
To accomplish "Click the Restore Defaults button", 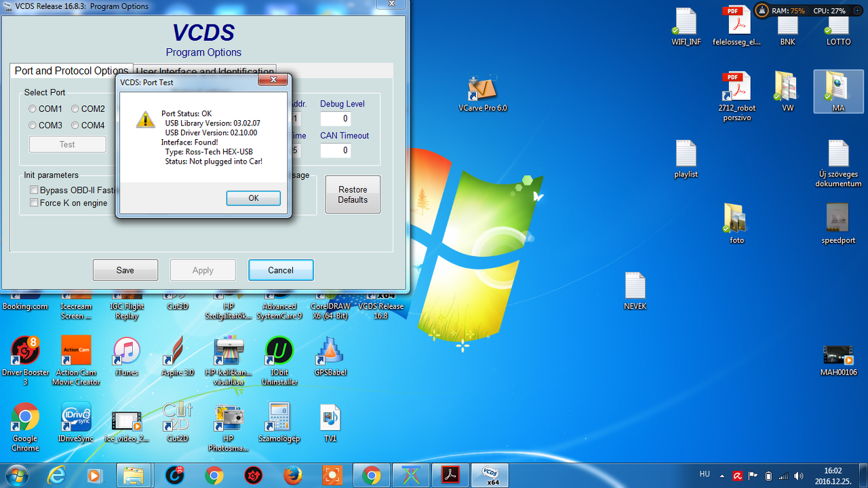I will point(353,195).
